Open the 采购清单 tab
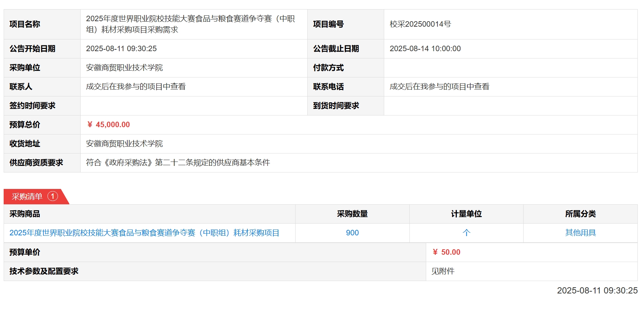644x311 pixels. coord(27,197)
